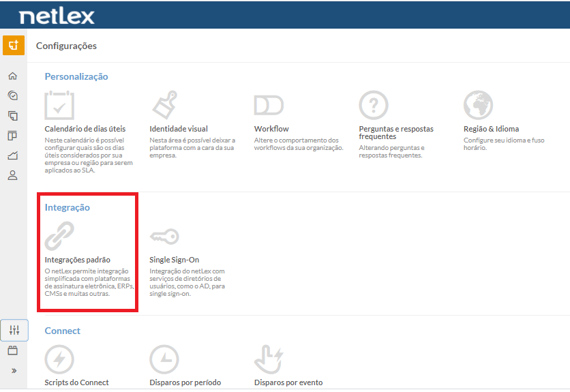Click the Personalização section heading

point(76,76)
